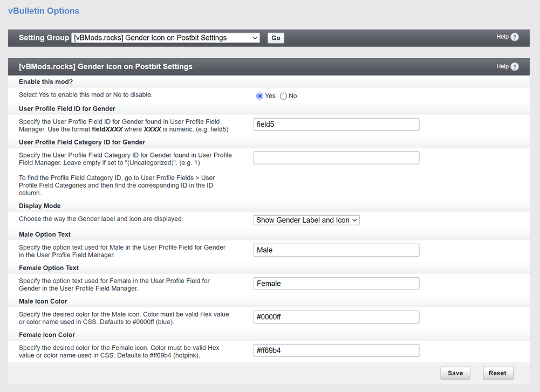
Task: Focus the Profile Field Category ID input
Action: click(x=337, y=158)
